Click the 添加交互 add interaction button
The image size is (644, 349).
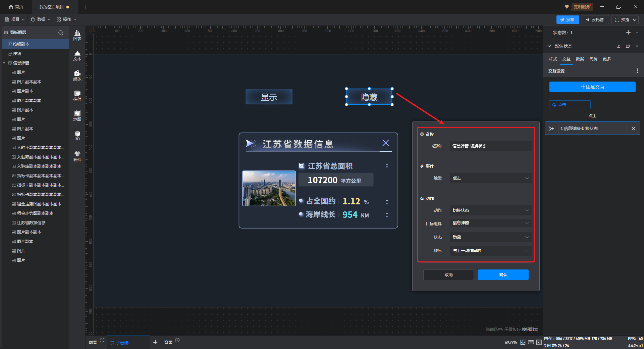pos(592,87)
